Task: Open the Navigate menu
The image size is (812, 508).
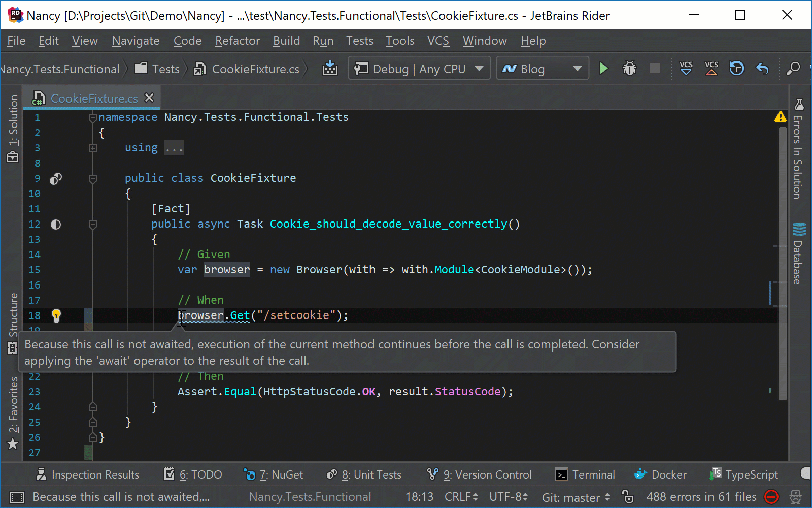Action: coord(136,41)
